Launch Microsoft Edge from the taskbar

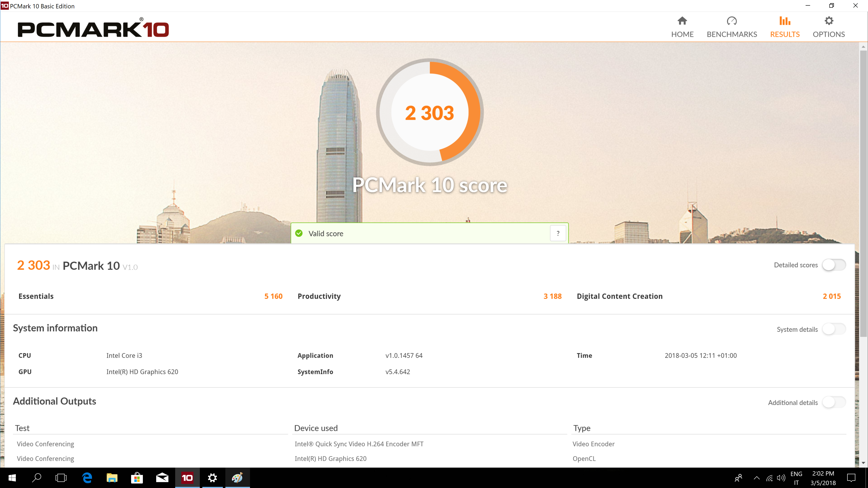point(87,478)
